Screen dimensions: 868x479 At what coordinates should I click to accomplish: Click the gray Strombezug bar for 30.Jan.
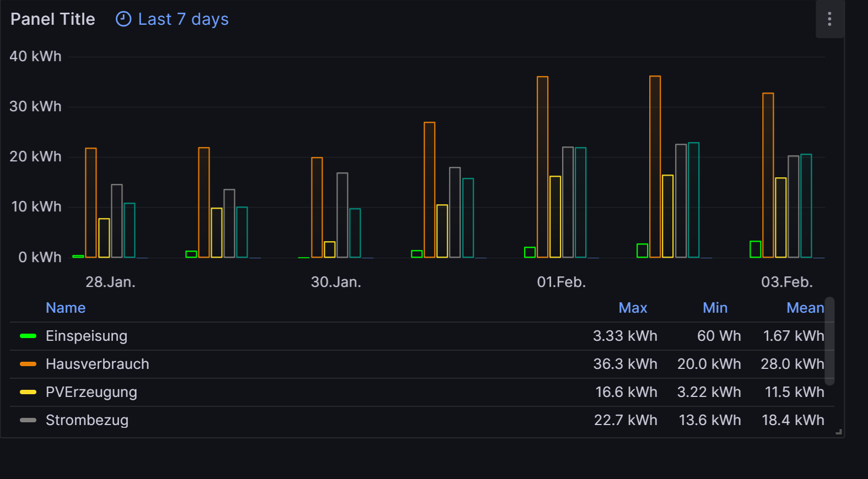(342, 215)
